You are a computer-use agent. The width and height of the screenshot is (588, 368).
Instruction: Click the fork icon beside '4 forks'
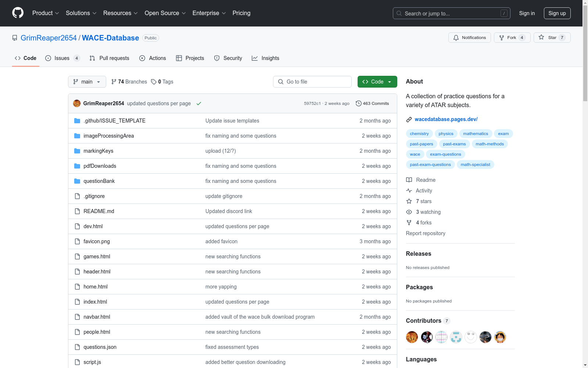409,223
